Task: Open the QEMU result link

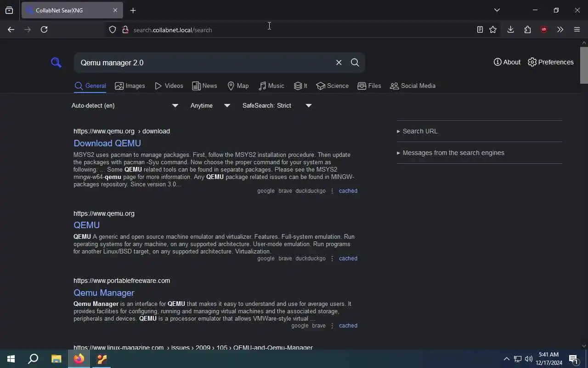Action: pos(86,225)
